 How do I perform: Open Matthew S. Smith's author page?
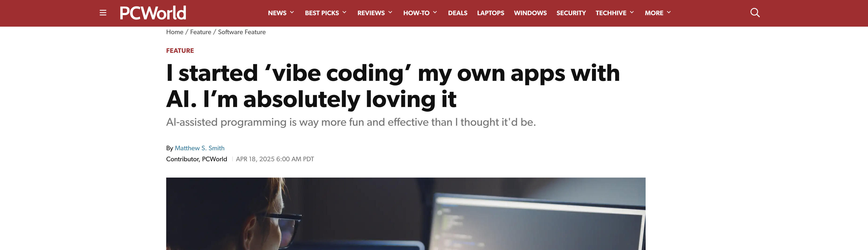pos(199,148)
